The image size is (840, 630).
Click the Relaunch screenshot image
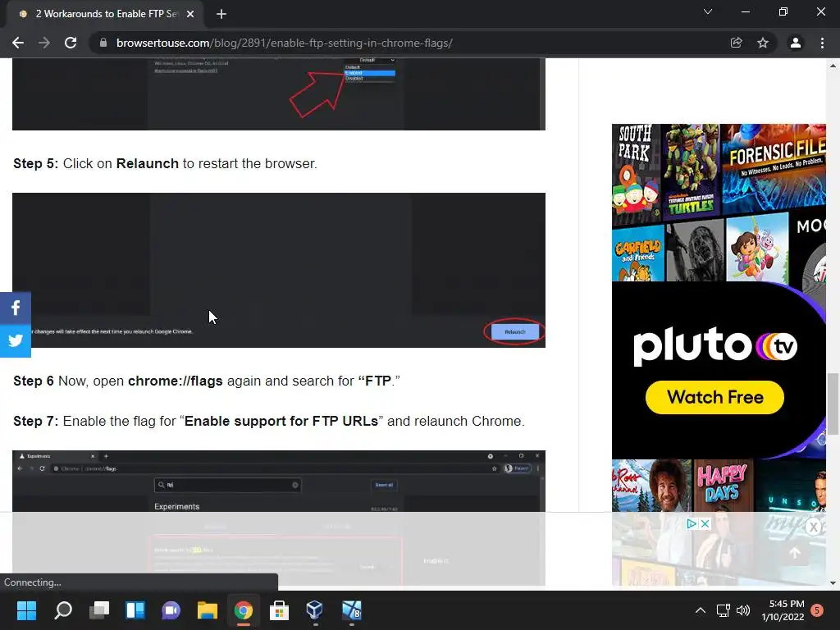[x=279, y=270]
